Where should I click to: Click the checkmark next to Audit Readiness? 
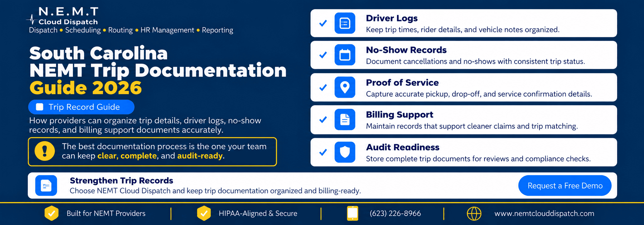323,152
